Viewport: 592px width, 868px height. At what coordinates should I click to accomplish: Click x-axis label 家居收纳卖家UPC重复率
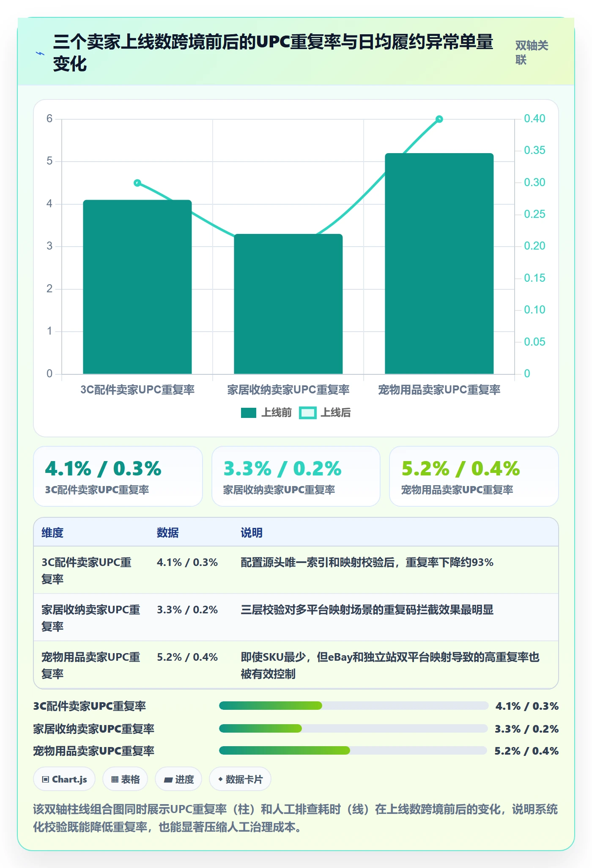click(288, 390)
